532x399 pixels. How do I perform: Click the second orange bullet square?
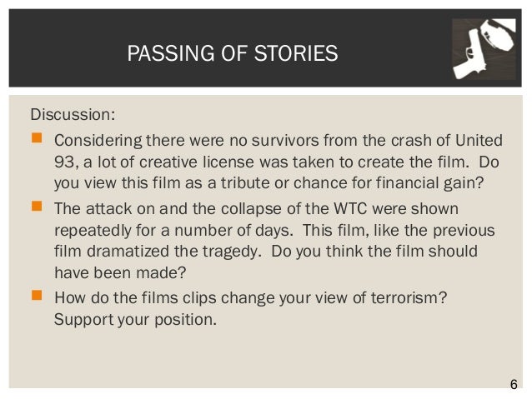(x=37, y=206)
